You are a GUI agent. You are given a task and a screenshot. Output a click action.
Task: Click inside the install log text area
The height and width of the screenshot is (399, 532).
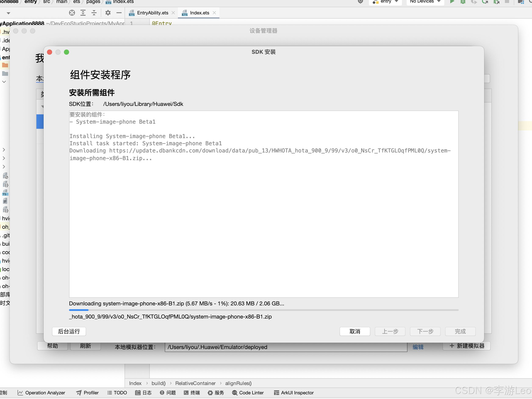264,204
